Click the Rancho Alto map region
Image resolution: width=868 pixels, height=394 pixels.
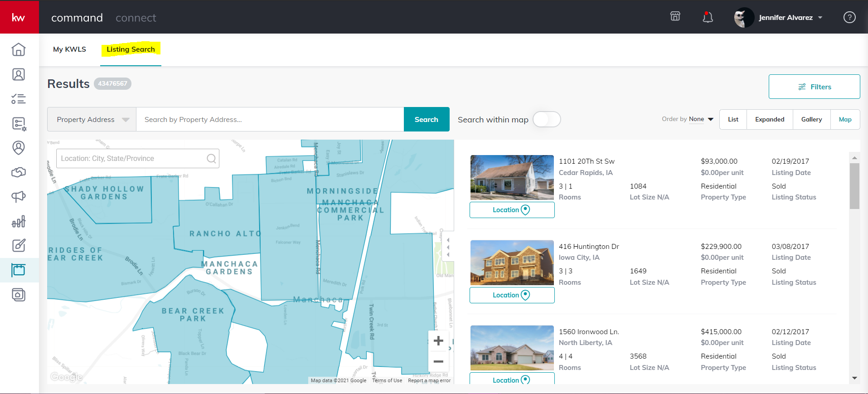click(x=225, y=233)
